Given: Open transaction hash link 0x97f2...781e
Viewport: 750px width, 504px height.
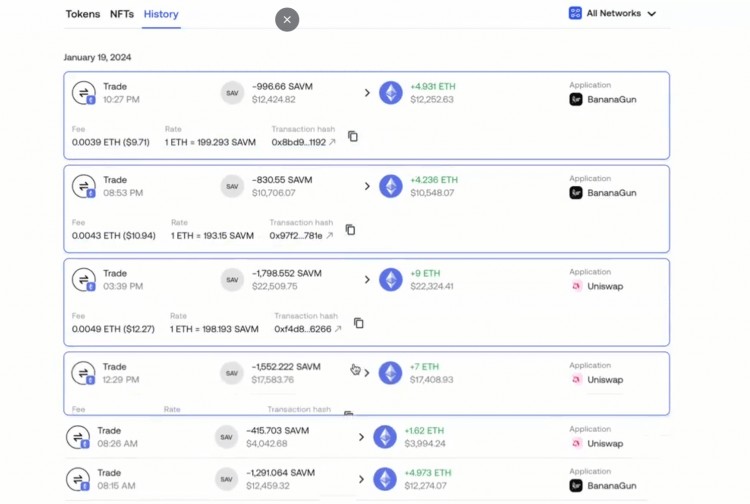Looking at the screenshot, I should point(329,236).
